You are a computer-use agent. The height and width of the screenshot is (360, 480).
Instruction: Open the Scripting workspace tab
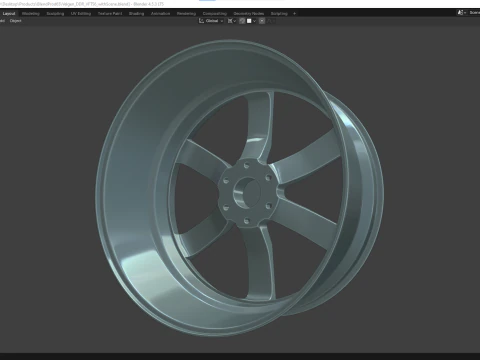click(279, 14)
